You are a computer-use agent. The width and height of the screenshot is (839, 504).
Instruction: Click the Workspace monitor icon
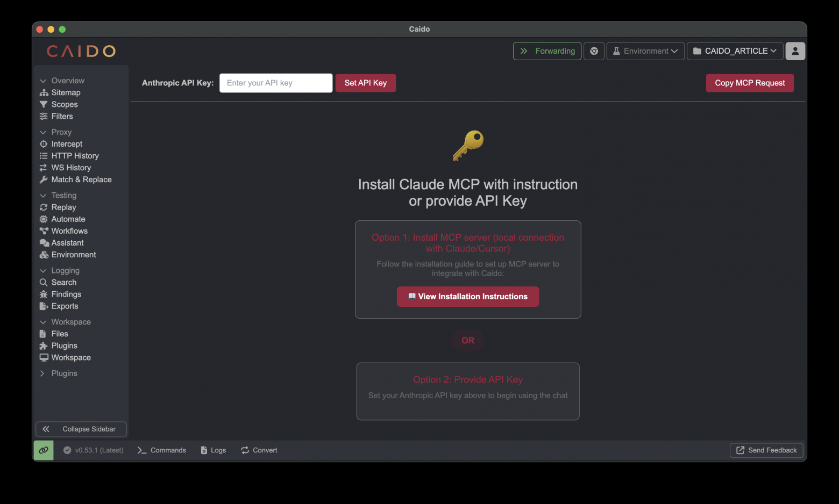44,357
